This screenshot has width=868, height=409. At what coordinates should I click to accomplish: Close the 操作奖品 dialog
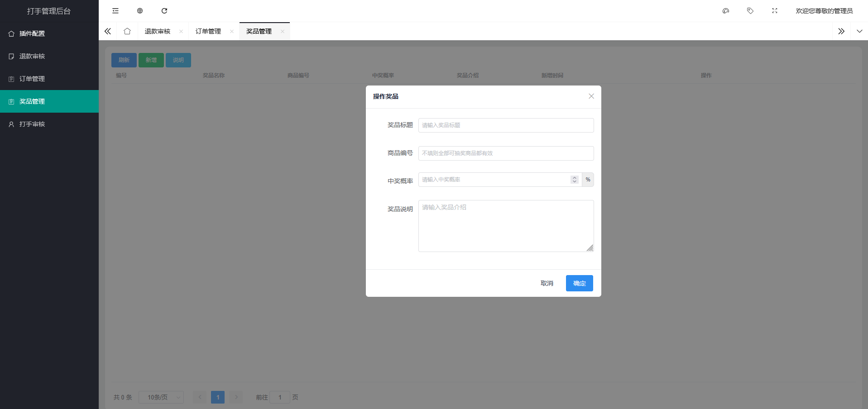591,96
